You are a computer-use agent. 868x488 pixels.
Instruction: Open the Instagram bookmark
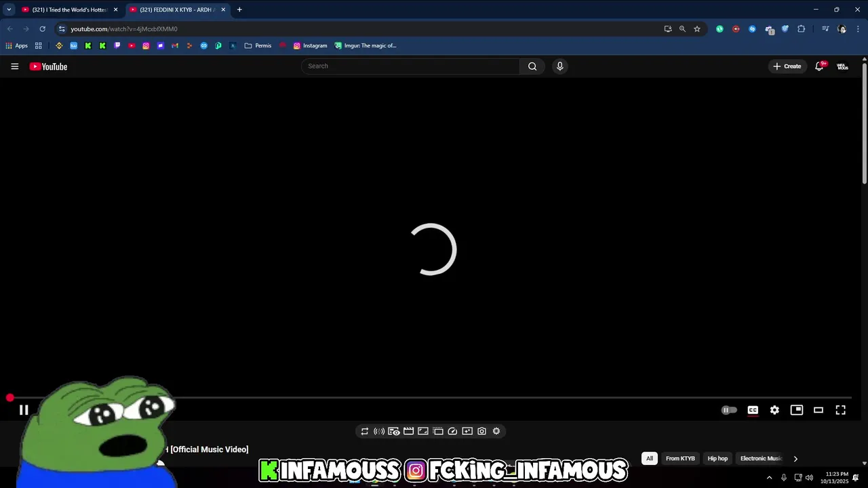(x=310, y=45)
